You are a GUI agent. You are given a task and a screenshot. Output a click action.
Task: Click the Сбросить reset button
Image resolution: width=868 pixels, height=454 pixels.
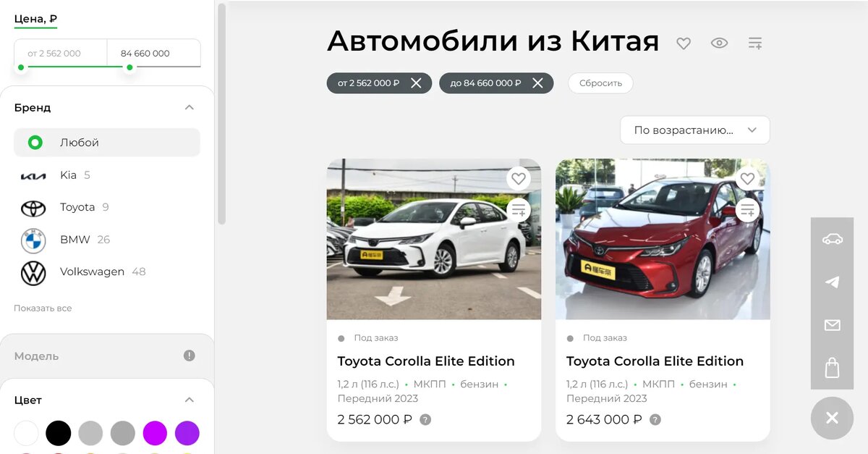(x=600, y=83)
